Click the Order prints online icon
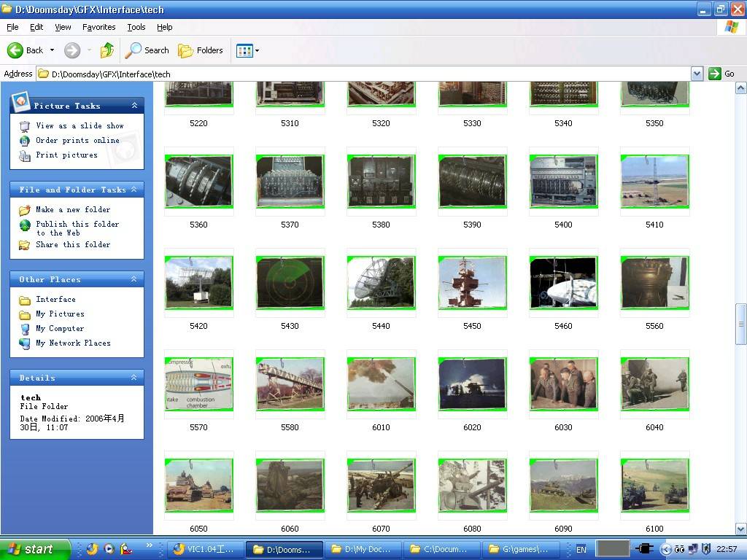The image size is (747, 560). tap(25, 141)
